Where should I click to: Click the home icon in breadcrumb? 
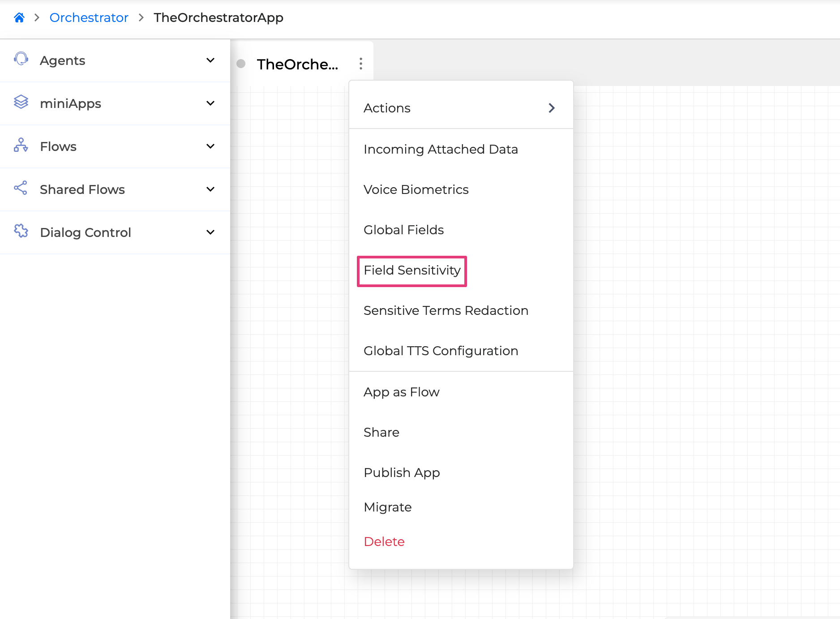tap(19, 17)
